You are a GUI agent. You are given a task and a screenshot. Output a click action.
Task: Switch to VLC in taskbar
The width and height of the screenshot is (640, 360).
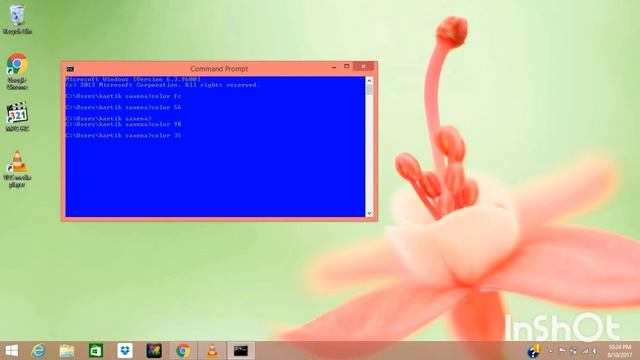[212, 351]
